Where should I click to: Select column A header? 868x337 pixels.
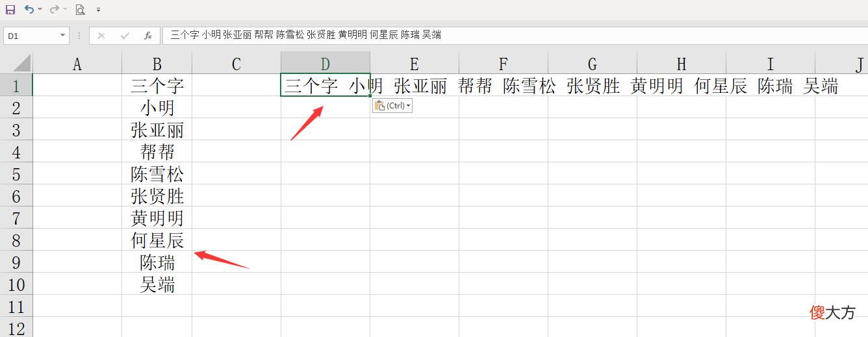77,64
